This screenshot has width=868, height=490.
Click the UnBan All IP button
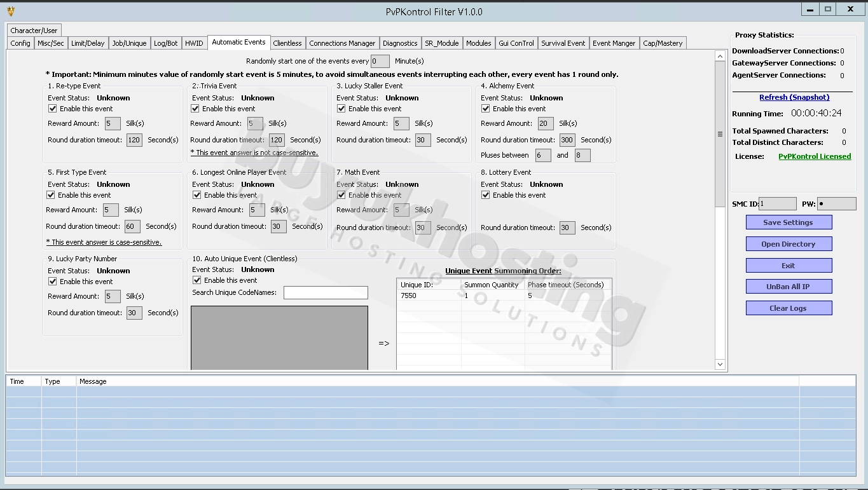(789, 287)
